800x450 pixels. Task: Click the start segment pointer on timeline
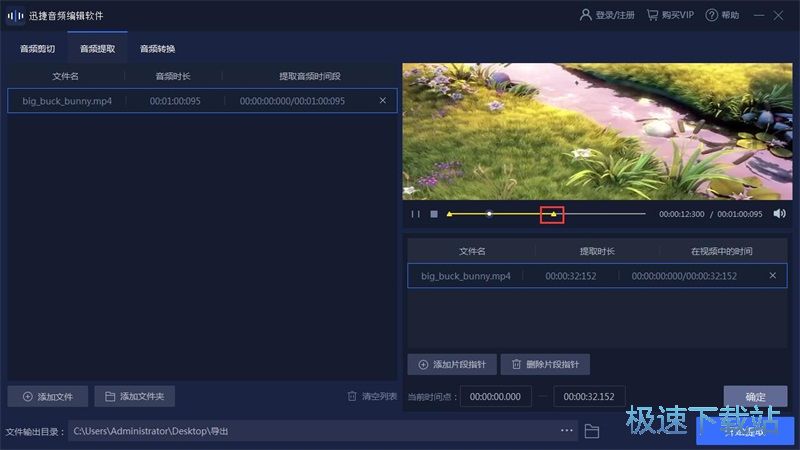[x=449, y=214]
